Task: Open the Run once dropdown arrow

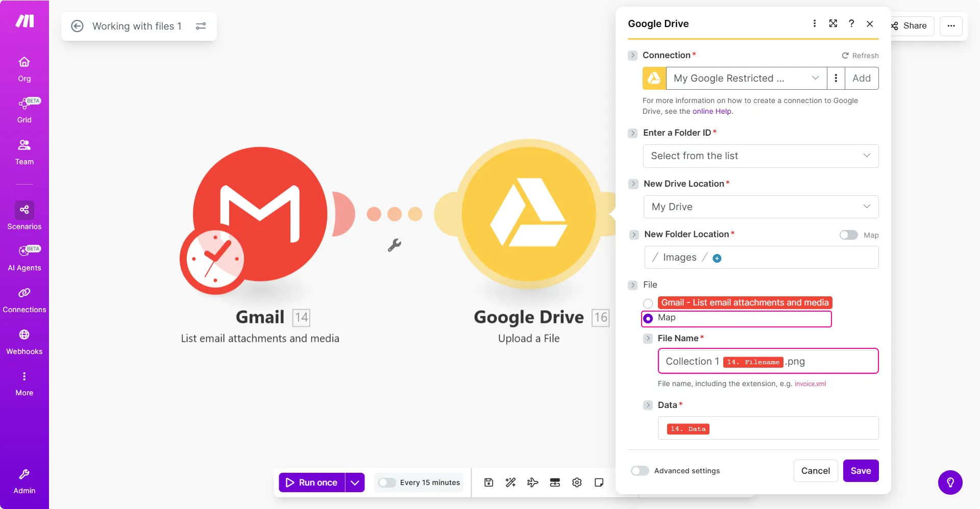Action: (x=355, y=482)
